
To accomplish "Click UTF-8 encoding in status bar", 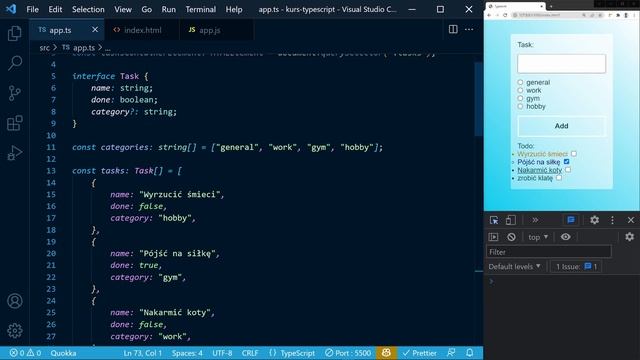I will tap(222, 353).
